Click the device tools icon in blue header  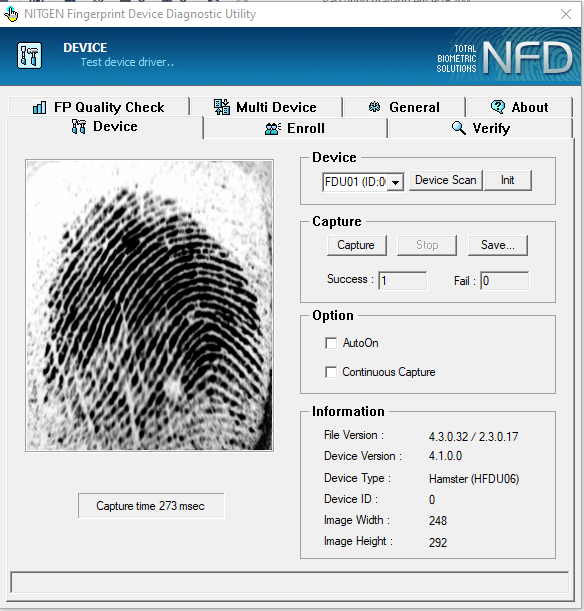pos(29,56)
